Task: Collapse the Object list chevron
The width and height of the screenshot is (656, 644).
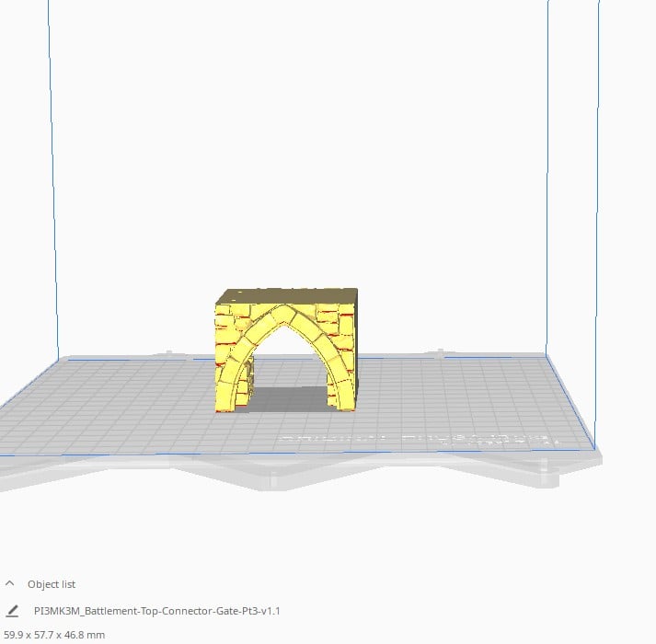Action: point(10,583)
